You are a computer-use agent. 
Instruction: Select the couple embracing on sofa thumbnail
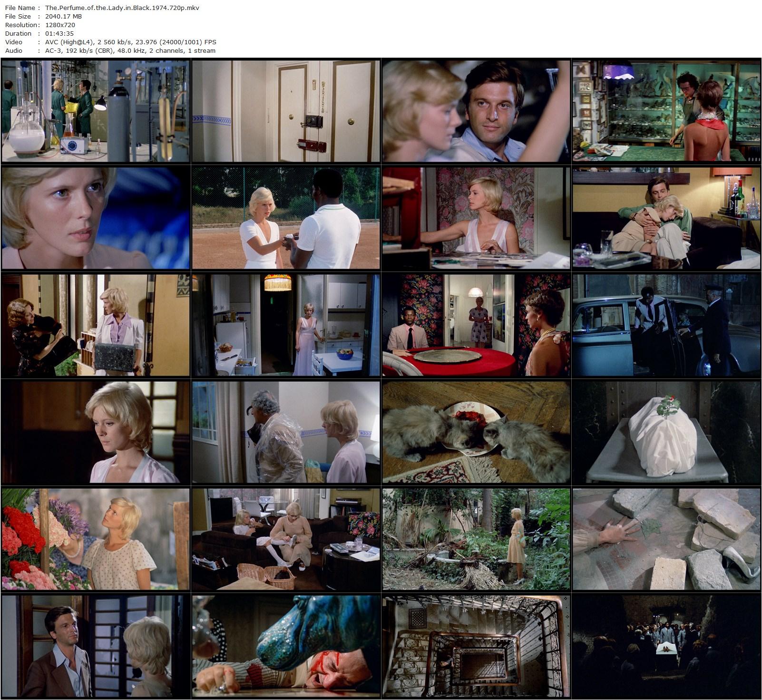coord(666,218)
